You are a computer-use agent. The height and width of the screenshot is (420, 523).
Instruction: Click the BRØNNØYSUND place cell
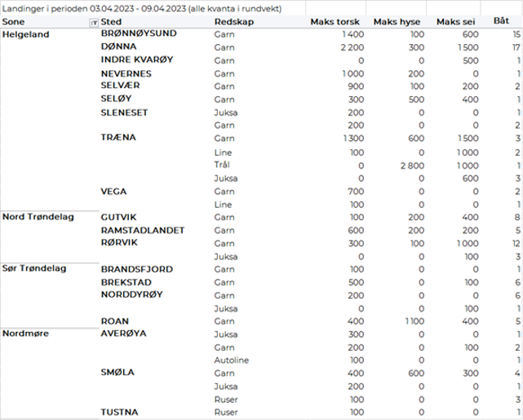(135, 35)
